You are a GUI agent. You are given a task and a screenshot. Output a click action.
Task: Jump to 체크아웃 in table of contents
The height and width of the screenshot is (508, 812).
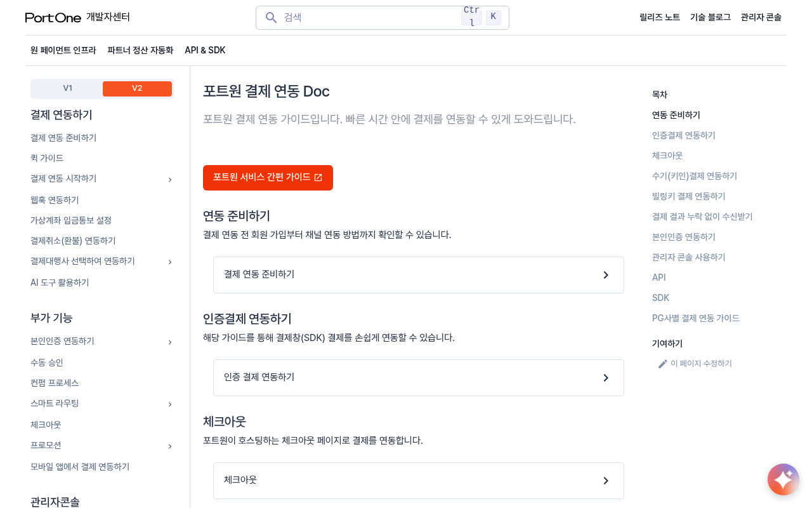667,156
